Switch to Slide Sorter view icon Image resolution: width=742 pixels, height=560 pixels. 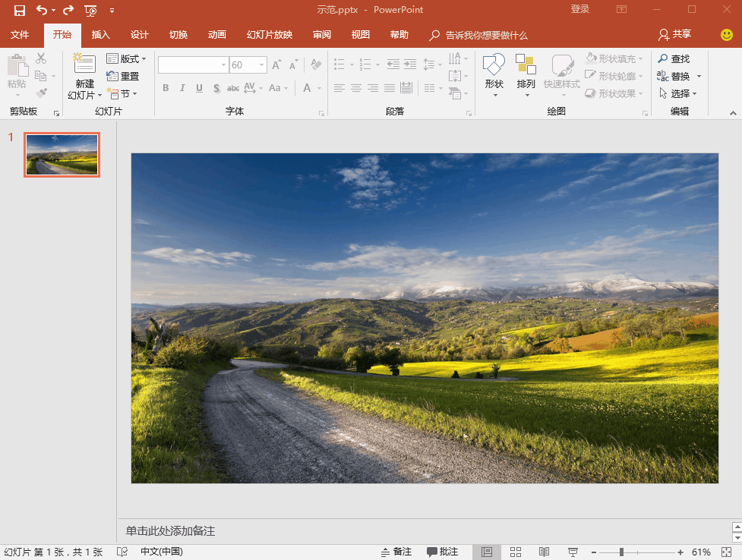pos(516,552)
